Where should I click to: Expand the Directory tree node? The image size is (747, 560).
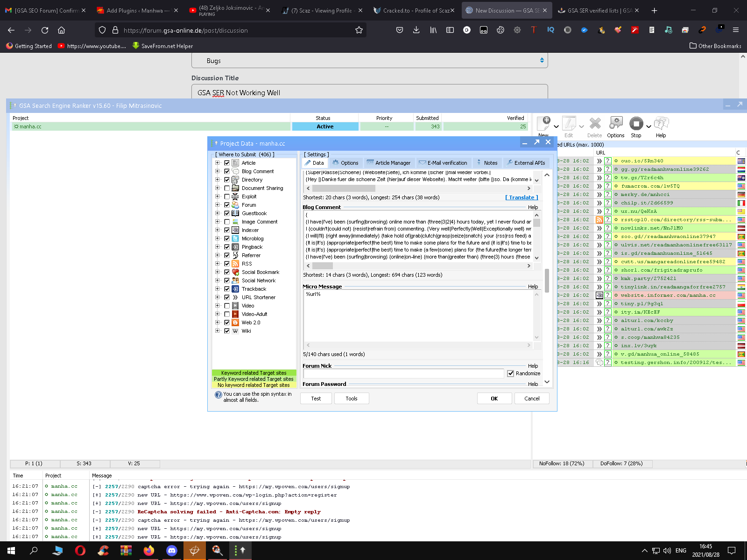217,180
